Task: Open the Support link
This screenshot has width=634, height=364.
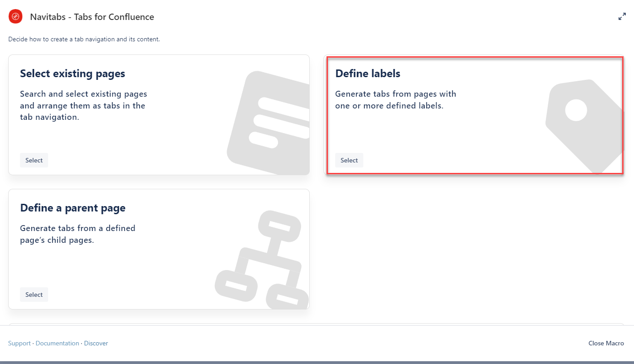Action: [x=20, y=343]
